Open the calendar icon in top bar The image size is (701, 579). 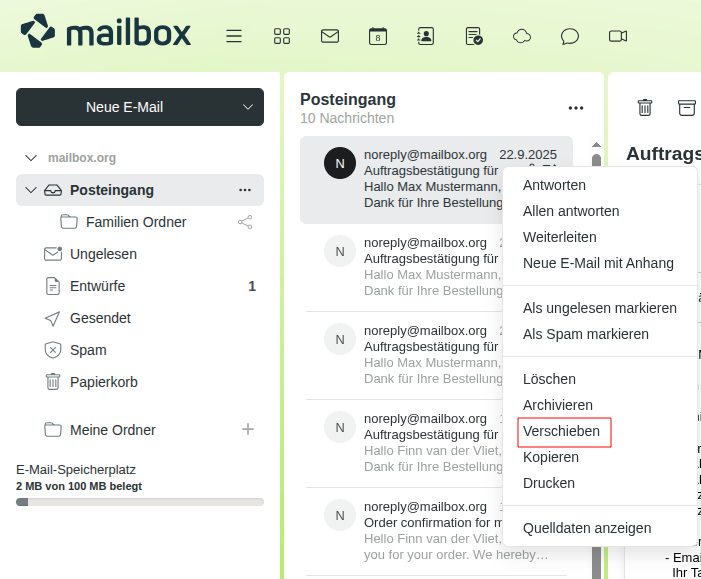[x=378, y=36]
